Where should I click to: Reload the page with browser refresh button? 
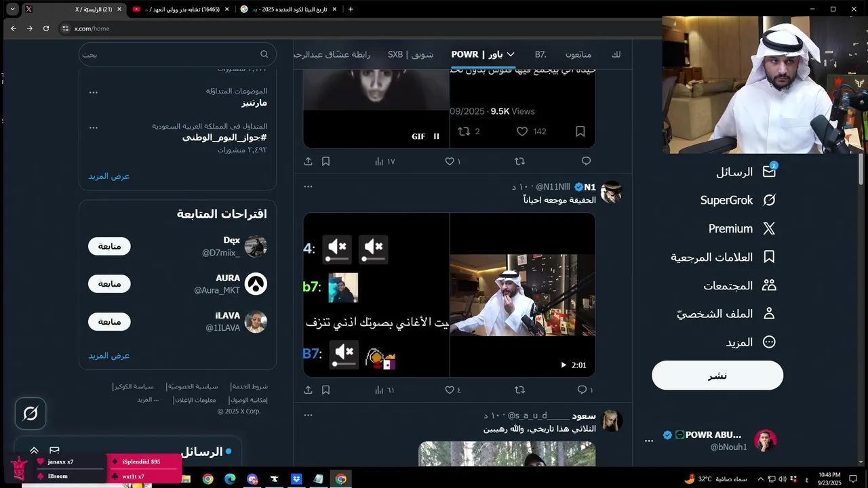[x=46, y=28]
